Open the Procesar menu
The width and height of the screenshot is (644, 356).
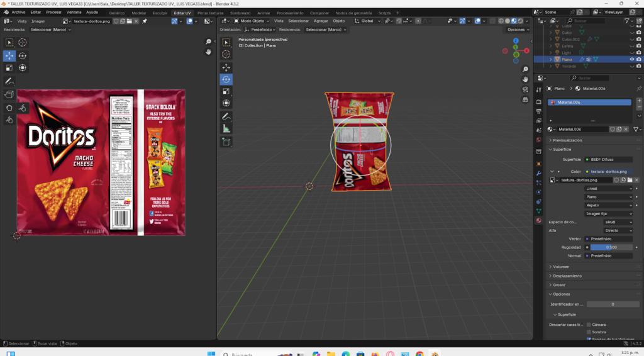click(53, 13)
